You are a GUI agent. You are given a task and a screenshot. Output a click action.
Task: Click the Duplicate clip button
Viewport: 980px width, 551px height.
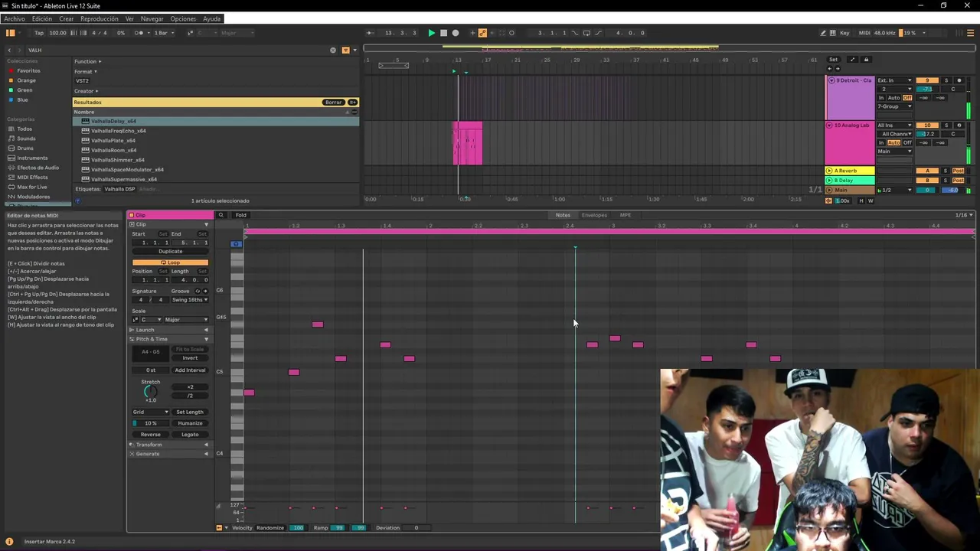170,251
